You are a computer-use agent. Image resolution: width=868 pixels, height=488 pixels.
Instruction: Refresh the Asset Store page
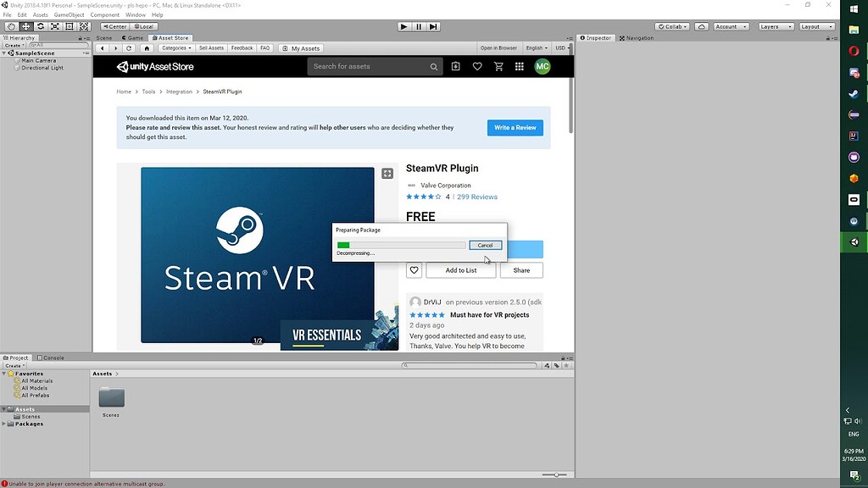[x=129, y=48]
